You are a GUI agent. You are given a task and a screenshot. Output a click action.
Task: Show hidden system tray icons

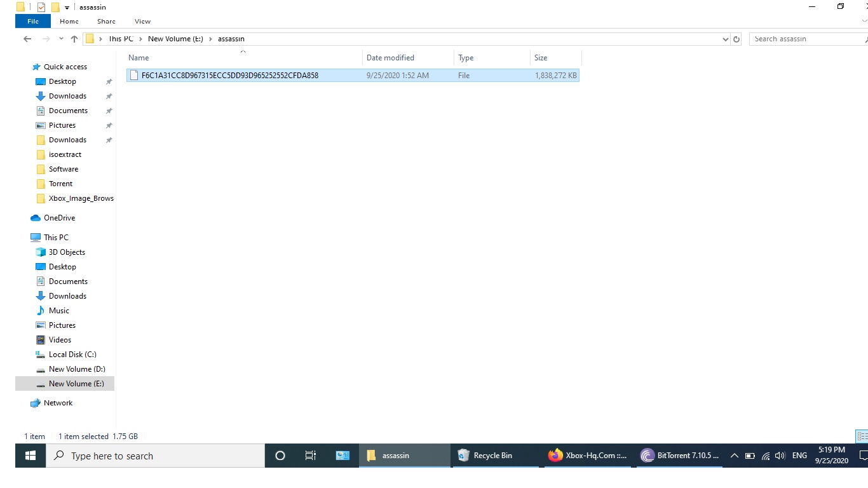point(734,456)
